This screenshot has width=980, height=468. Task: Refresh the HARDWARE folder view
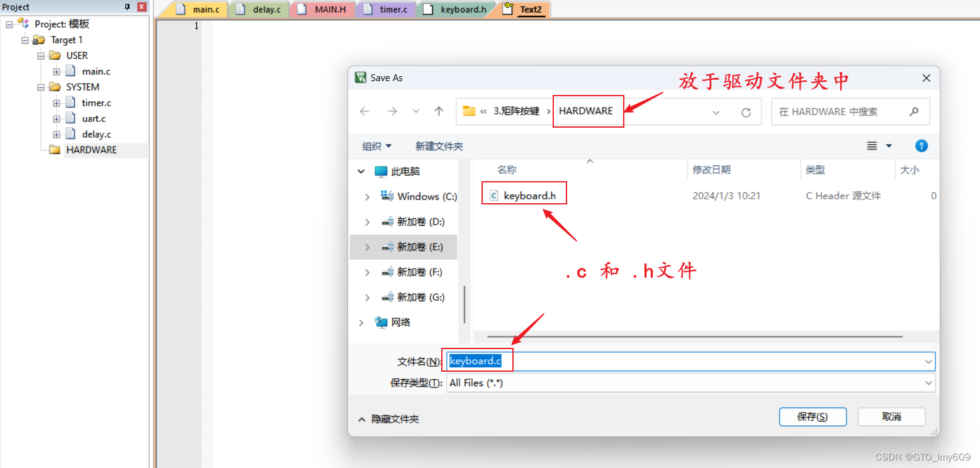click(x=746, y=112)
